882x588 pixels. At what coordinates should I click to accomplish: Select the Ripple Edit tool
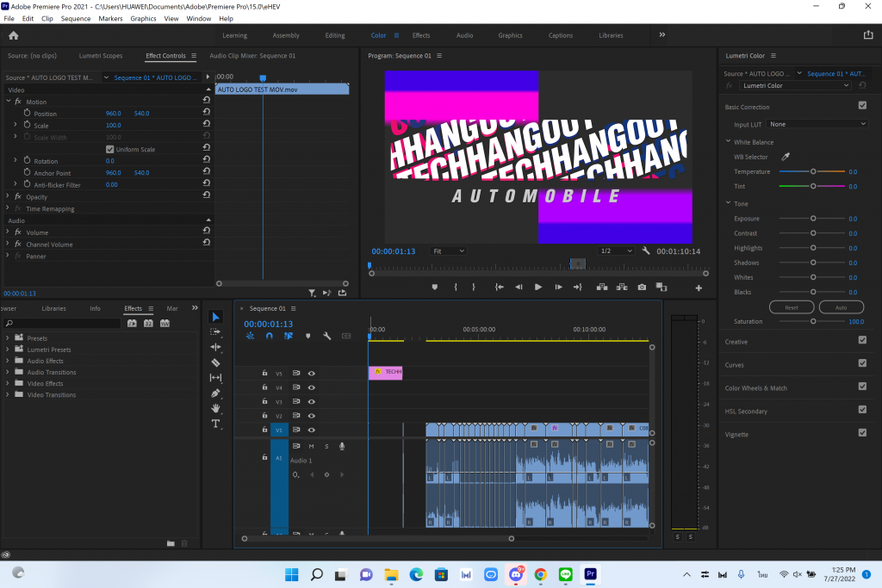click(215, 348)
